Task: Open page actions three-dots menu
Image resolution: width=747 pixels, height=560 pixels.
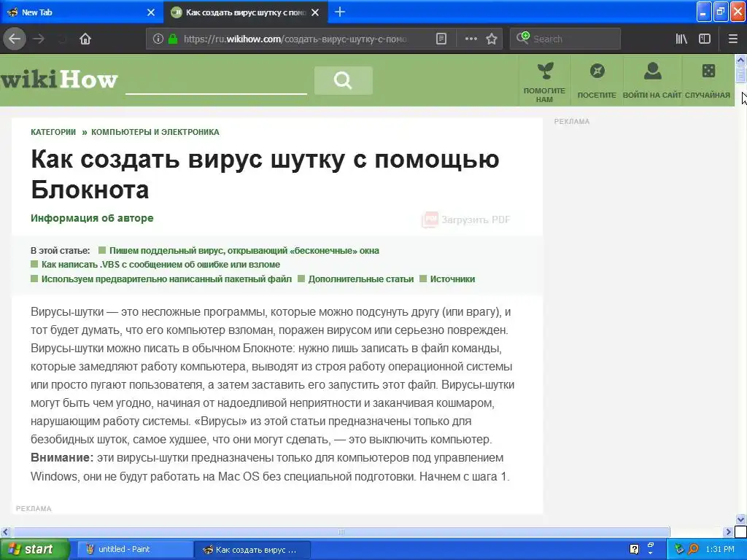Action: [x=471, y=39]
